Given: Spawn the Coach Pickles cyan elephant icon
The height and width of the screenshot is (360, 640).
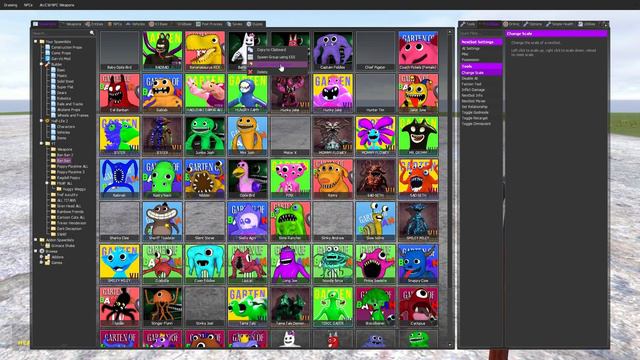Looking at the screenshot, I should click(204, 264).
